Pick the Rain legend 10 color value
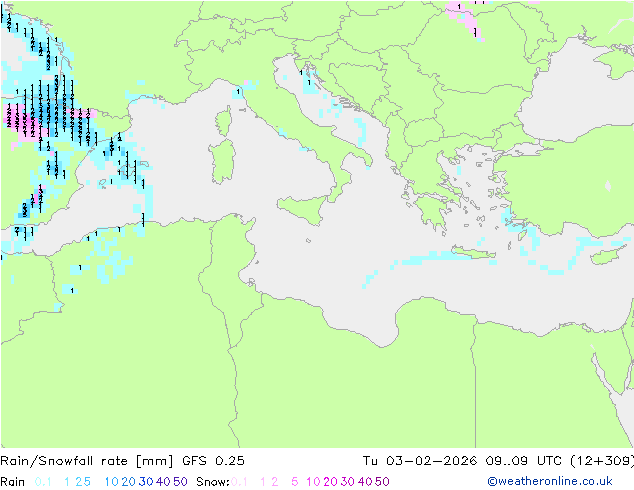 (x=112, y=482)
